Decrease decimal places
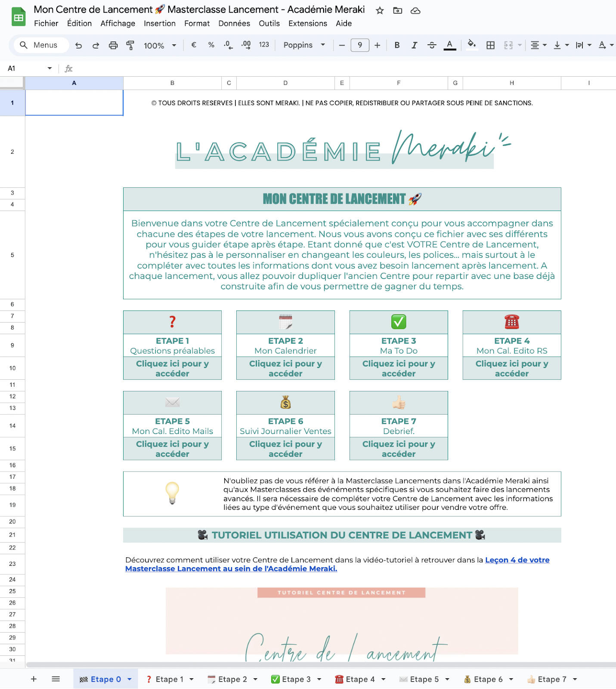Image resolution: width=616 pixels, height=689 pixels. (228, 45)
